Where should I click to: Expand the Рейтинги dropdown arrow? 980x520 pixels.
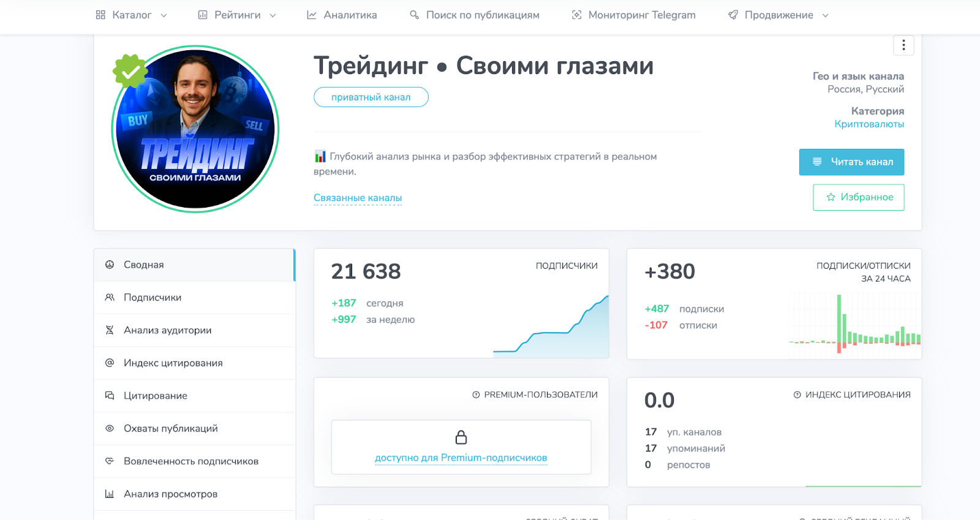click(x=273, y=15)
